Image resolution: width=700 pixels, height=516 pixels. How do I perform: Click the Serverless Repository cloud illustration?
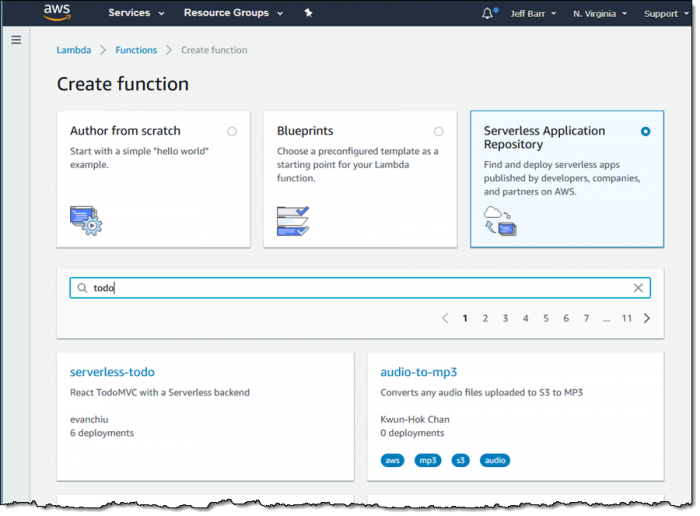(x=500, y=221)
